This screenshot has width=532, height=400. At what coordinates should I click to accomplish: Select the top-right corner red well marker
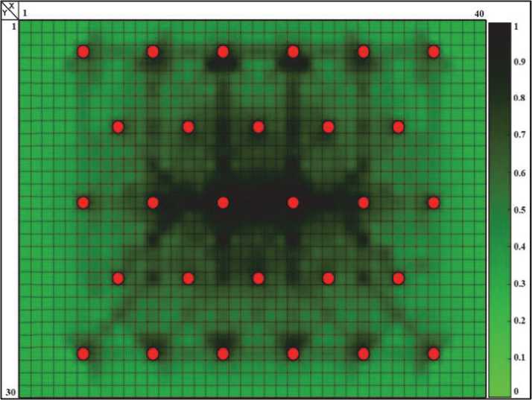tap(434, 52)
